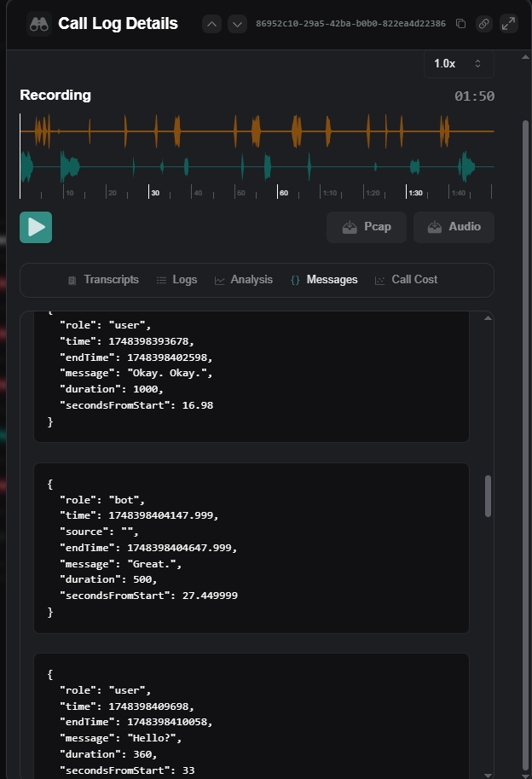Screen dimensions: 532x779
Task: Go to previous call log with up chevron
Action: [213, 24]
